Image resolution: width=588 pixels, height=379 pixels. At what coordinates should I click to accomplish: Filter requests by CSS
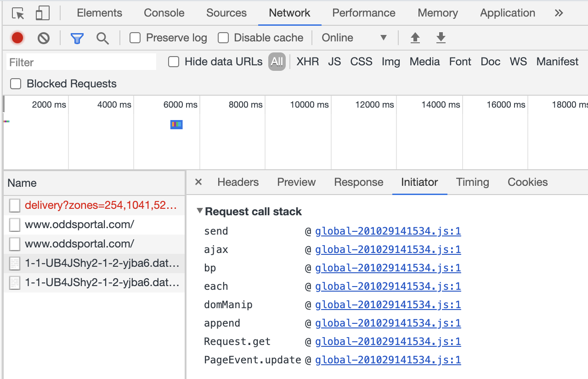click(x=361, y=62)
